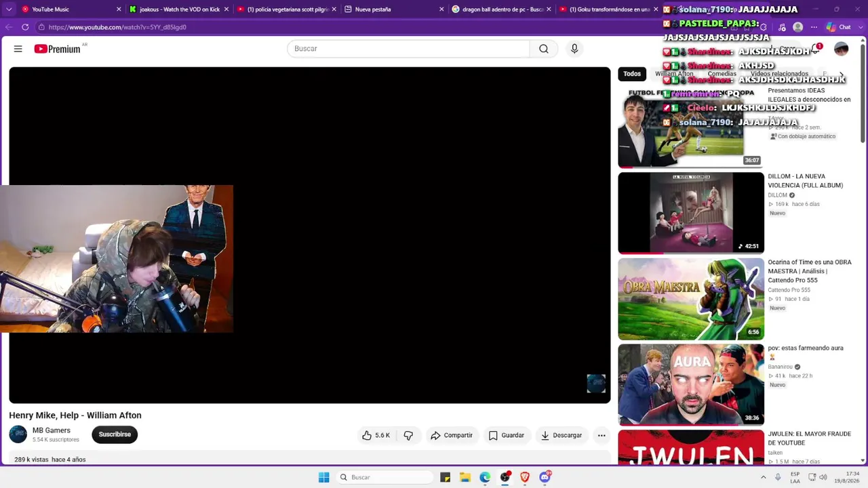Select the William Afton filter chip

tap(674, 74)
